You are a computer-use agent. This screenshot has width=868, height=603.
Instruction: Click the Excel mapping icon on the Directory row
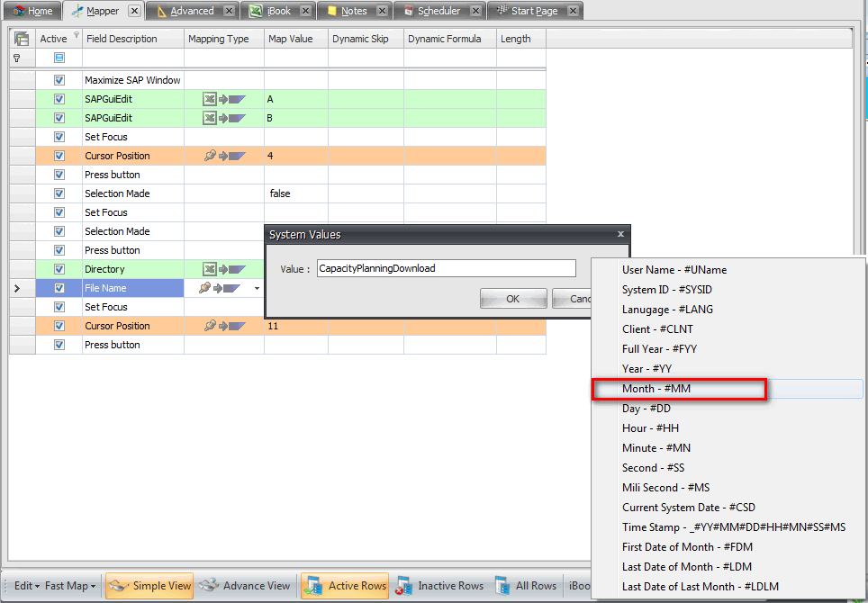[208, 268]
